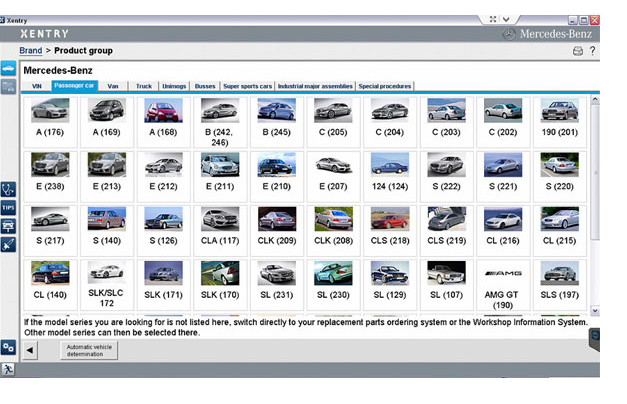Viewport: 627px width, 404px height.
Task: Pick the C (203) model tile
Action: click(x=446, y=122)
